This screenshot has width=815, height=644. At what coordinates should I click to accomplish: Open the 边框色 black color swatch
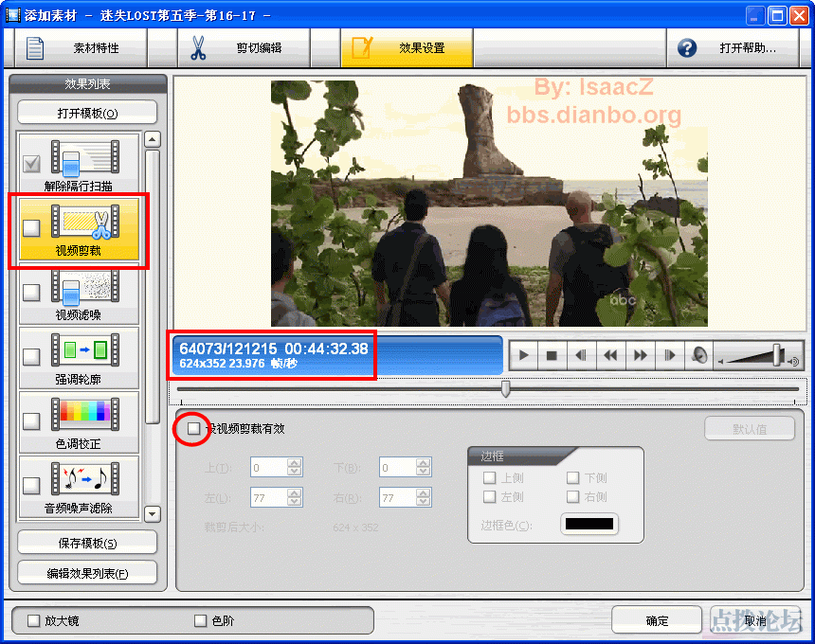tap(589, 524)
